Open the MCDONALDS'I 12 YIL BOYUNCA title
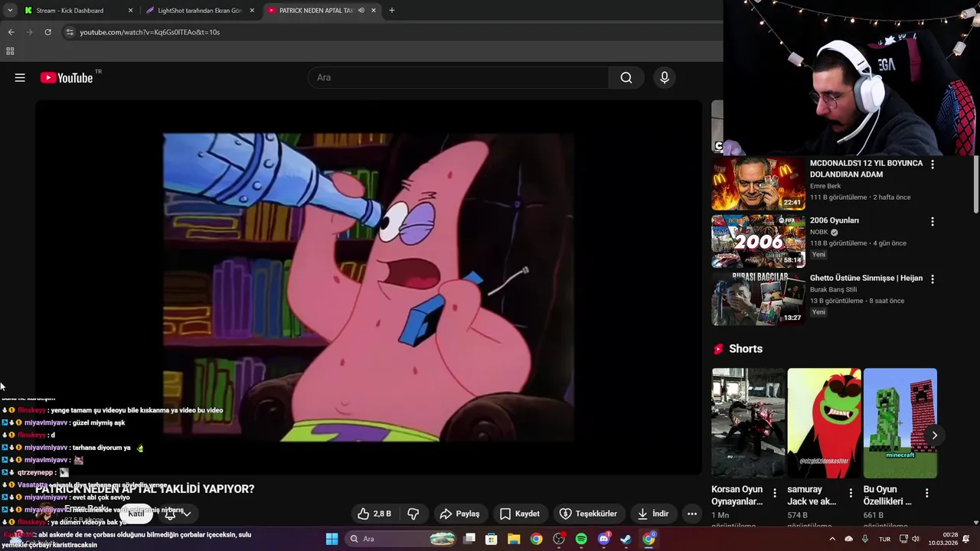The height and width of the screenshot is (551, 980). 866,168
